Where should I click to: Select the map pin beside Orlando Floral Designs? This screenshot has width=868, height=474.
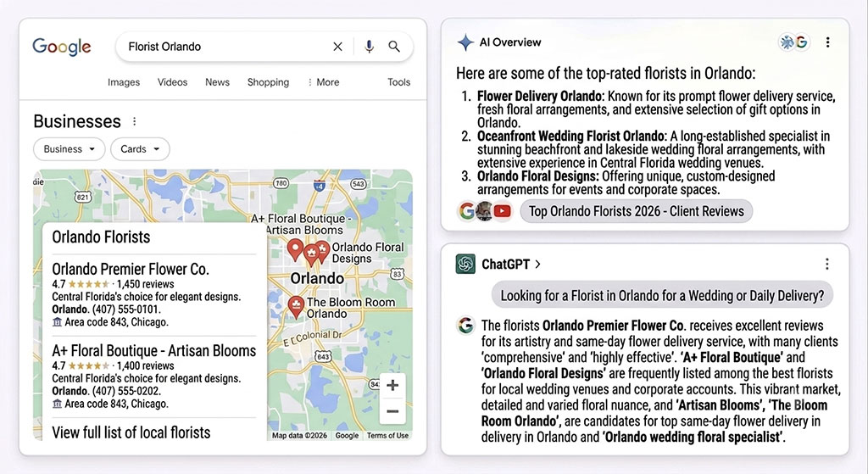(322, 252)
